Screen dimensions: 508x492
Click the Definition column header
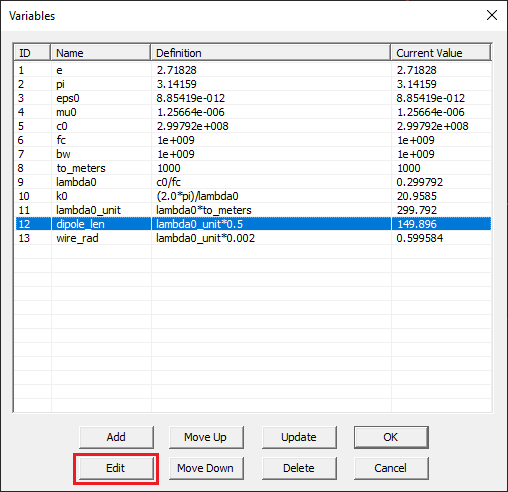pyautogui.click(x=270, y=53)
